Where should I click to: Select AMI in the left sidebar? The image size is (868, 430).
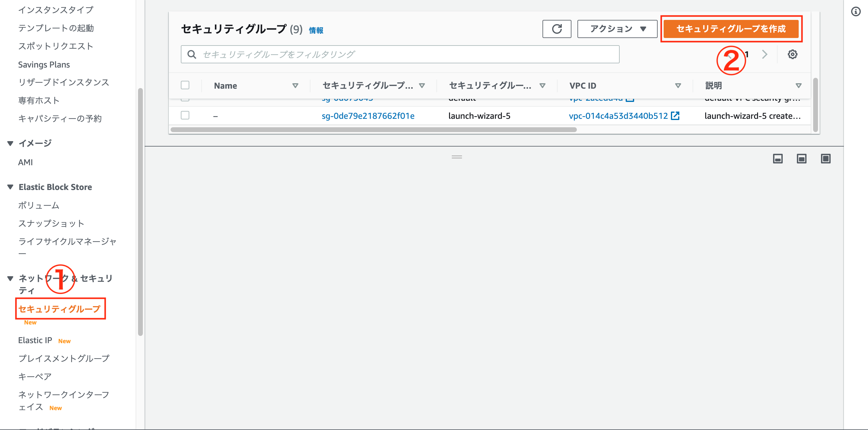25,162
